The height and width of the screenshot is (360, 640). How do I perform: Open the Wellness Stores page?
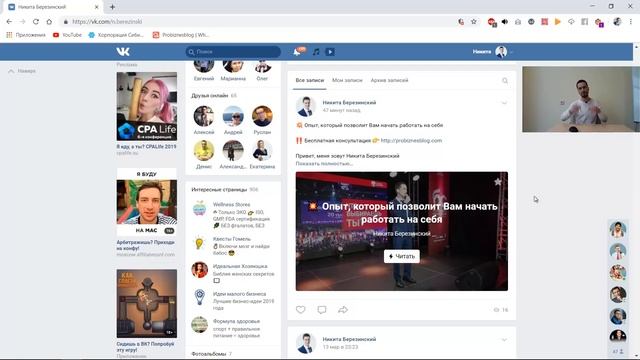[x=231, y=204]
